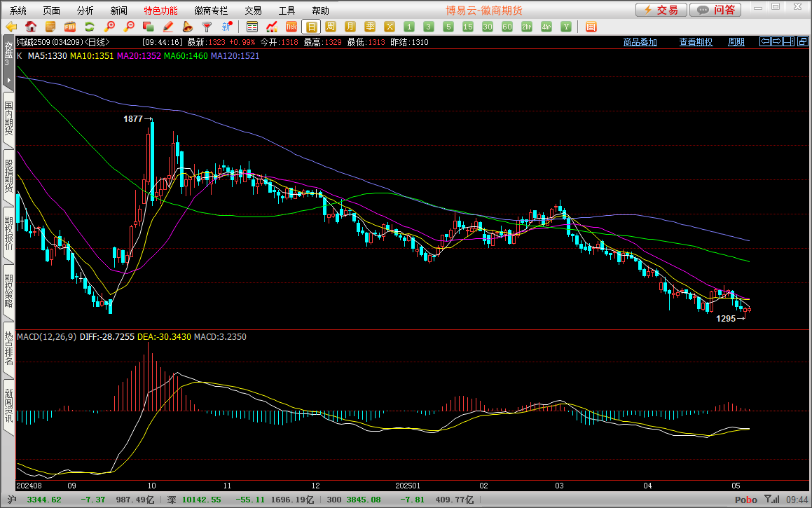Image resolution: width=812 pixels, height=508 pixels.
Task: Click the yellow back arrow icon
Action: click(x=11, y=27)
